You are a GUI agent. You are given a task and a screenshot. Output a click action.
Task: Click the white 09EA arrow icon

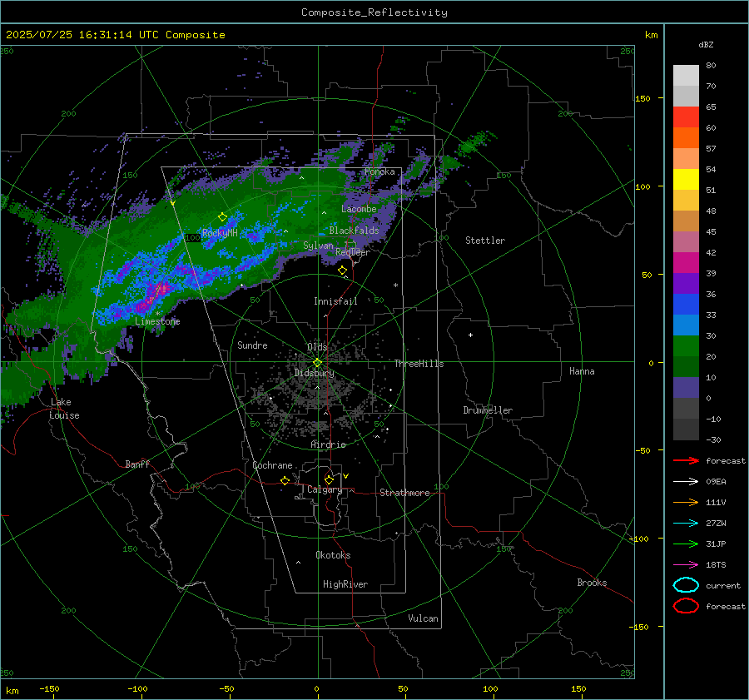[686, 482]
